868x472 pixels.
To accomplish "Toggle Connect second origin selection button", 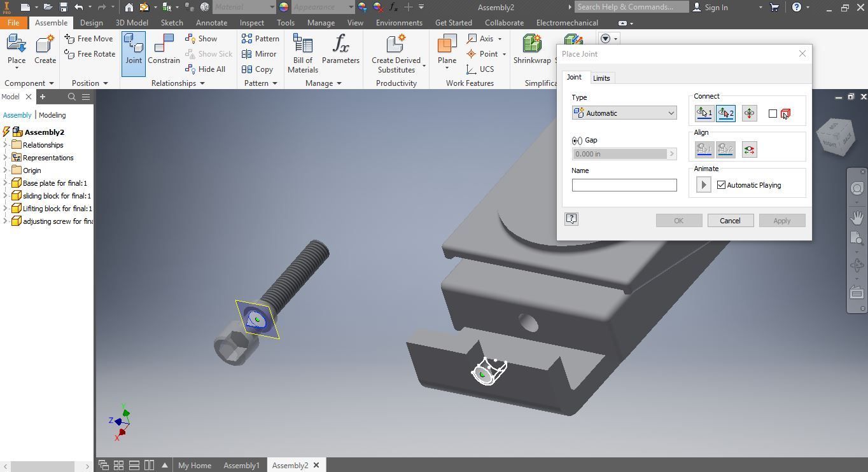I will (725, 113).
